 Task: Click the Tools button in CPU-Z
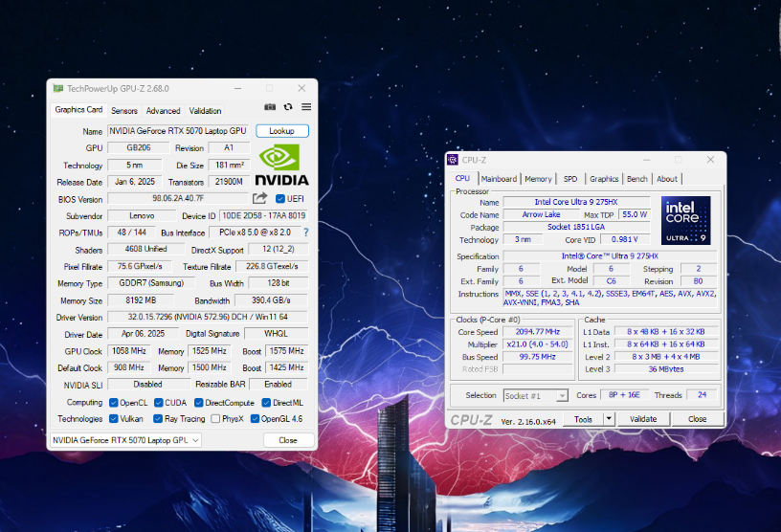583,419
